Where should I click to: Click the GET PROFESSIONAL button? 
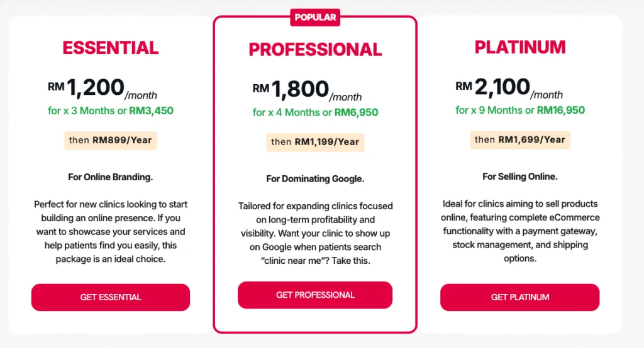tap(315, 295)
